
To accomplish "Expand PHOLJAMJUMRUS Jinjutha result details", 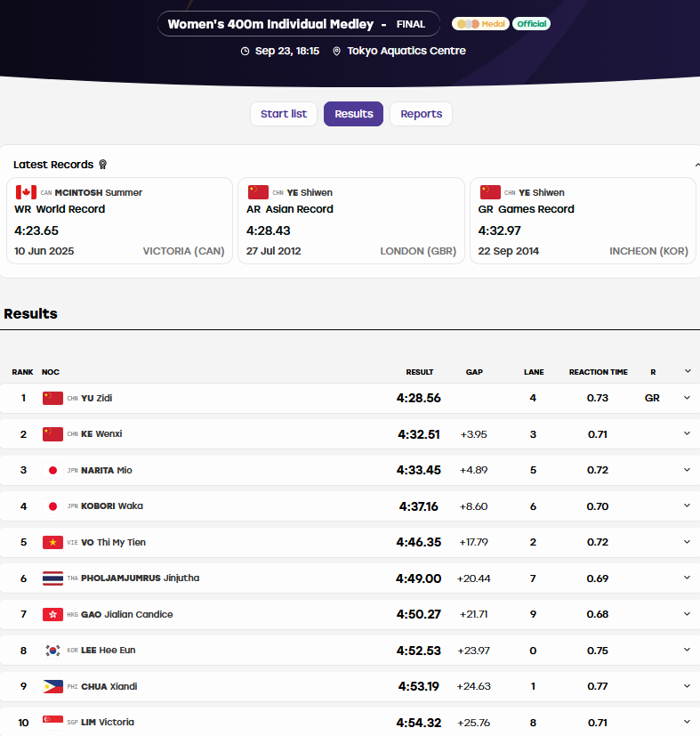I will pos(687,578).
